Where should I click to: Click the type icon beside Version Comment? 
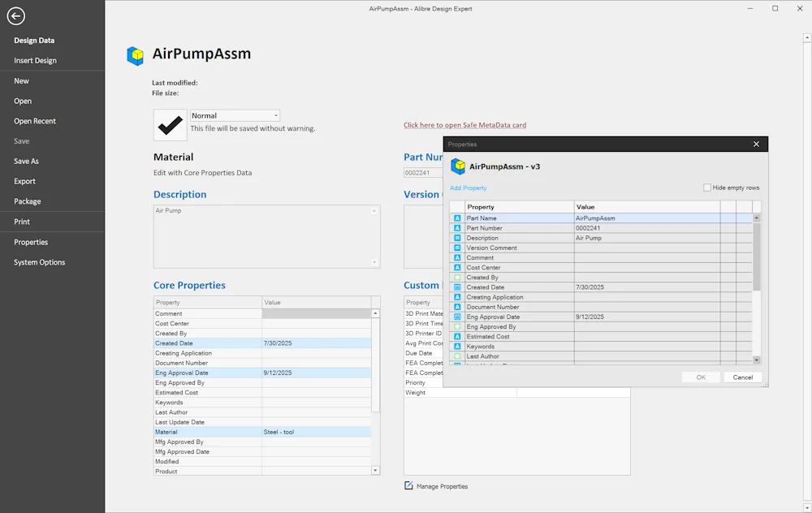[457, 248]
